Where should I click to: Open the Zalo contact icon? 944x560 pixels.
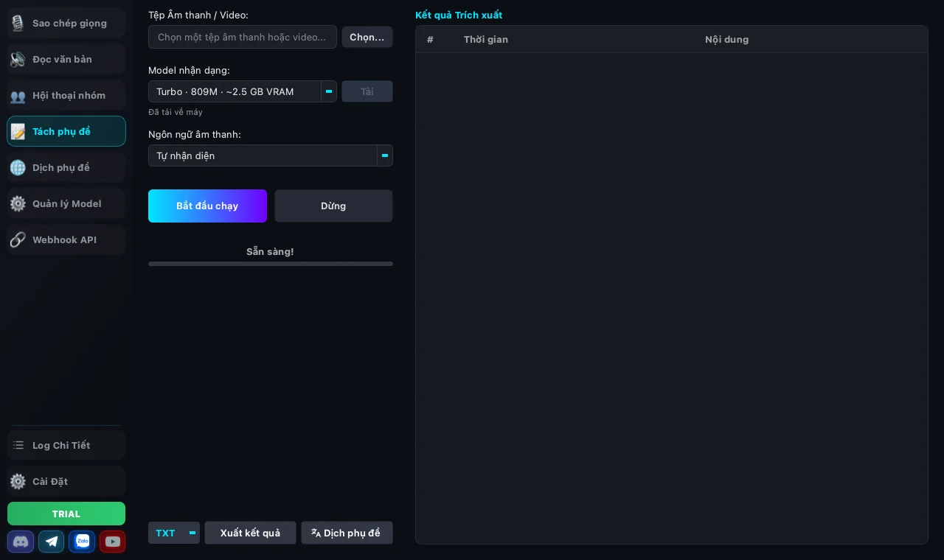point(82,542)
